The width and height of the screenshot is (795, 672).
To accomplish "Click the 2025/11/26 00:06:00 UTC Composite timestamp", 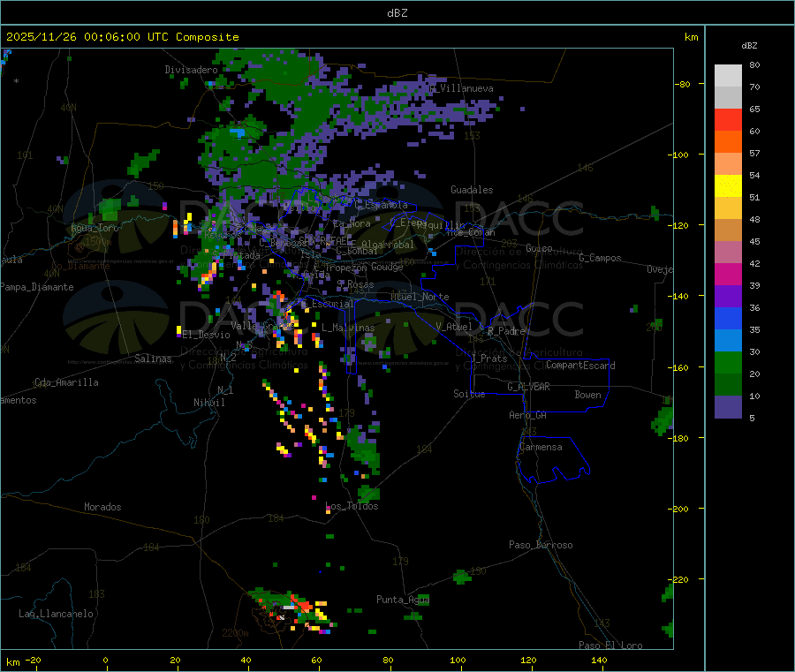I will (x=122, y=37).
